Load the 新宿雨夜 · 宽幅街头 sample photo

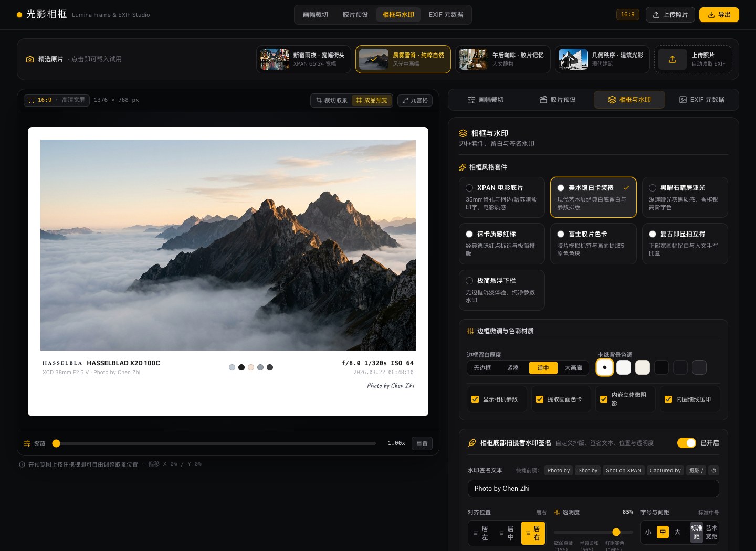pyautogui.click(x=303, y=59)
